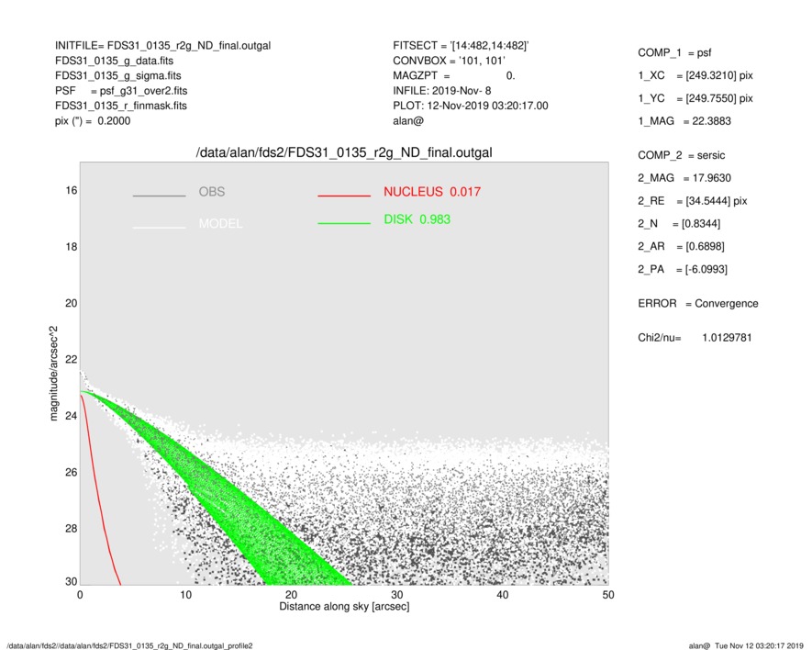Screen dimensions: 812x650
Task: Select the FDS31_0135_r_finmask.fits filename
Action: (121, 106)
